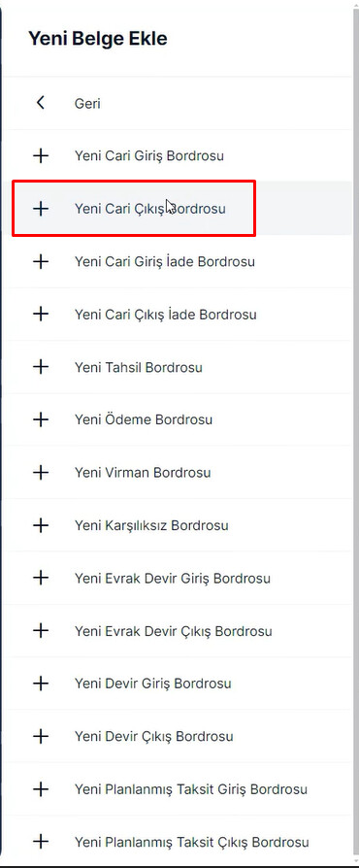
Task: Click plus icon beside Yeni Devir Giriş Bordrosu
Action: 41,684
